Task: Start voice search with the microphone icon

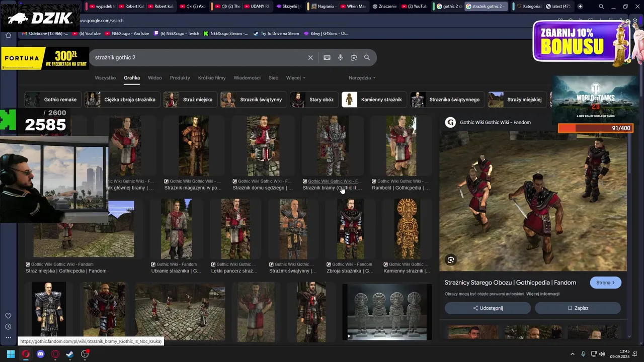Action: (341, 58)
